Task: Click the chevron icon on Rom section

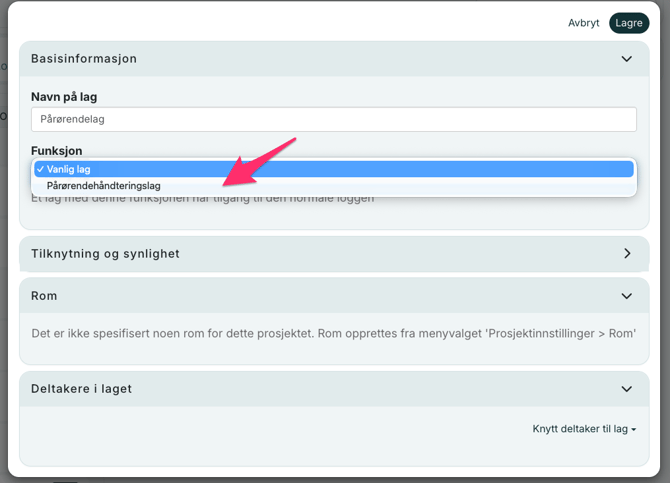Action: pyautogui.click(x=627, y=296)
